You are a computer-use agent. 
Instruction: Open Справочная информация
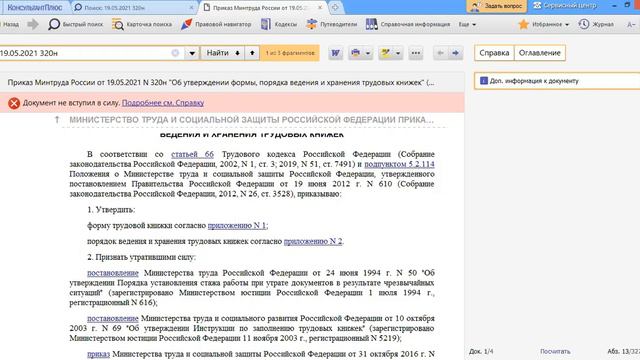408,24
